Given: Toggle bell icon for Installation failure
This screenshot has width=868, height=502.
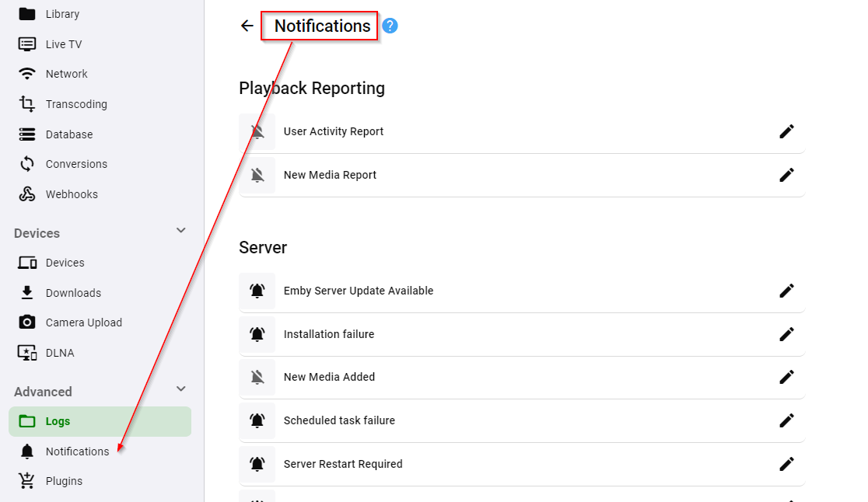Looking at the screenshot, I should (x=257, y=334).
